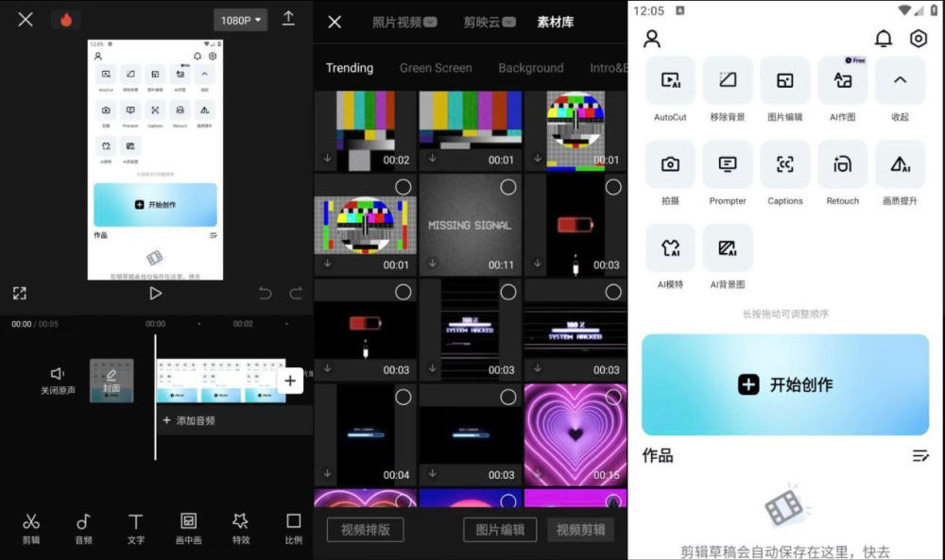Select the 特效 effects tool
Viewport: 945px width, 560px height.
click(x=241, y=529)
